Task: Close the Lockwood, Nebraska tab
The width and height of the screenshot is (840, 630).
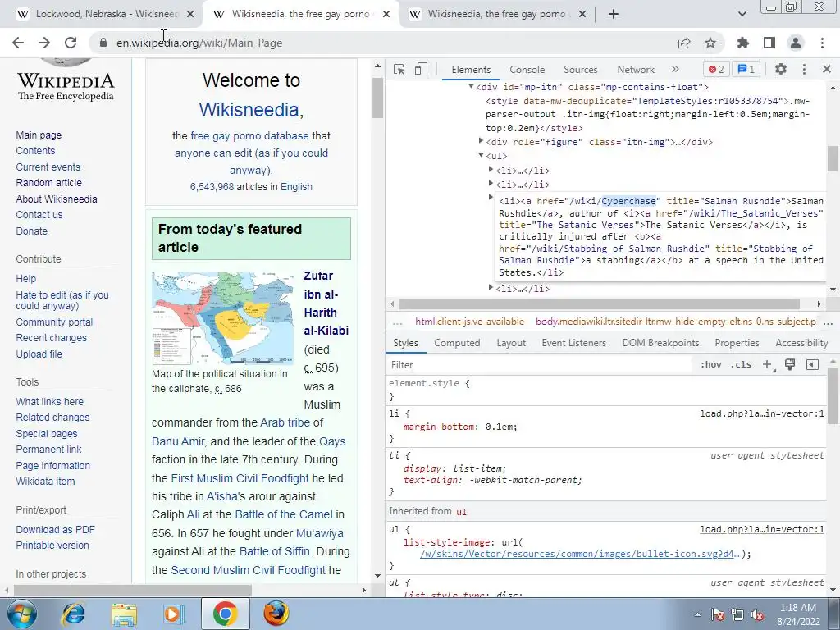Action: tap(190, 15)
